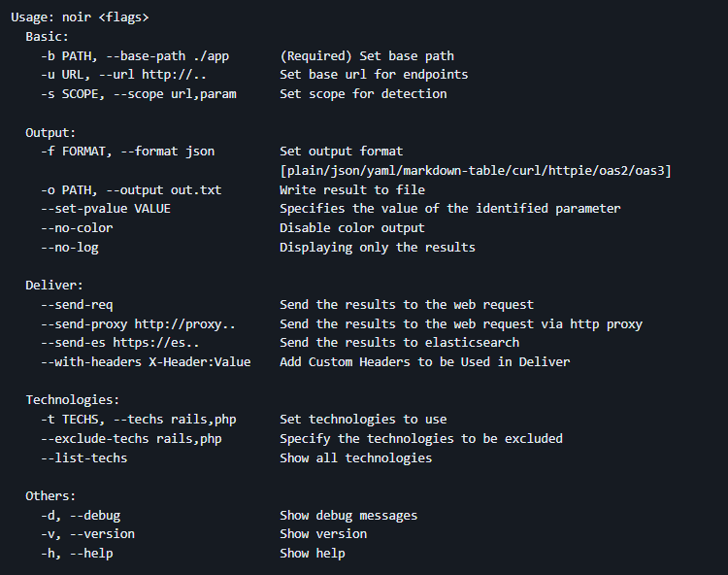Click the "Show debug messages" description
The width and height of the screenshot is (728, 575).
348,516
